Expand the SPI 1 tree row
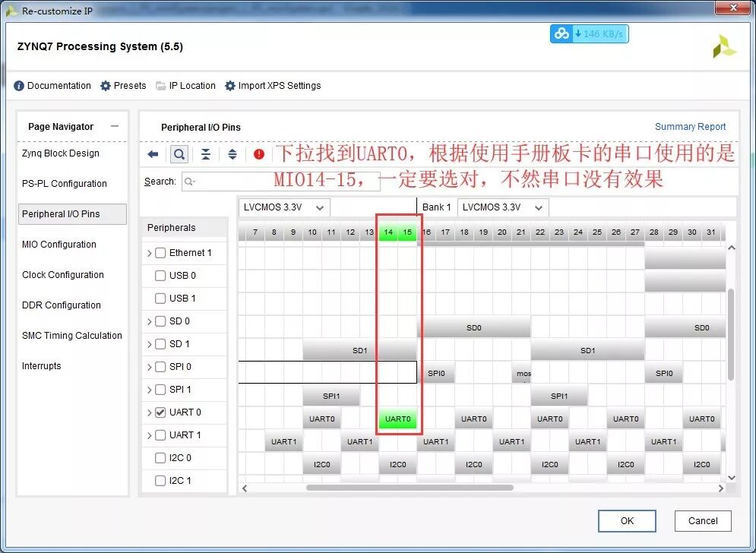 (x=149, y=390)
